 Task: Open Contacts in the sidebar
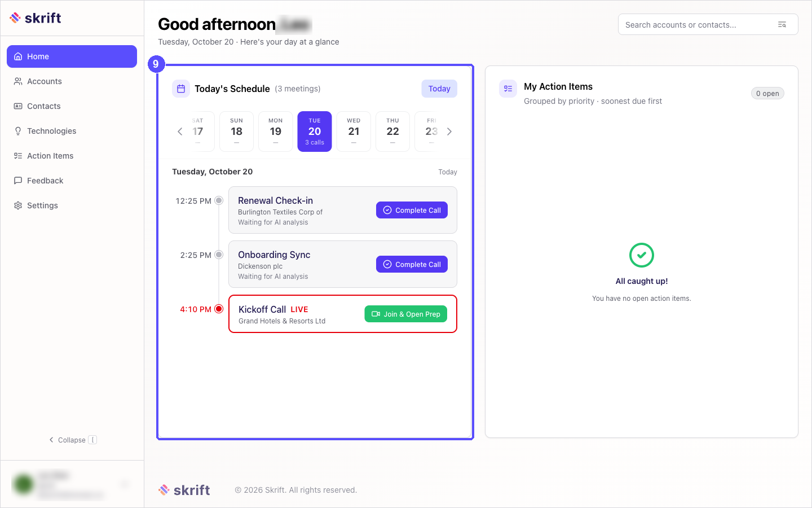tap(72, 106)
